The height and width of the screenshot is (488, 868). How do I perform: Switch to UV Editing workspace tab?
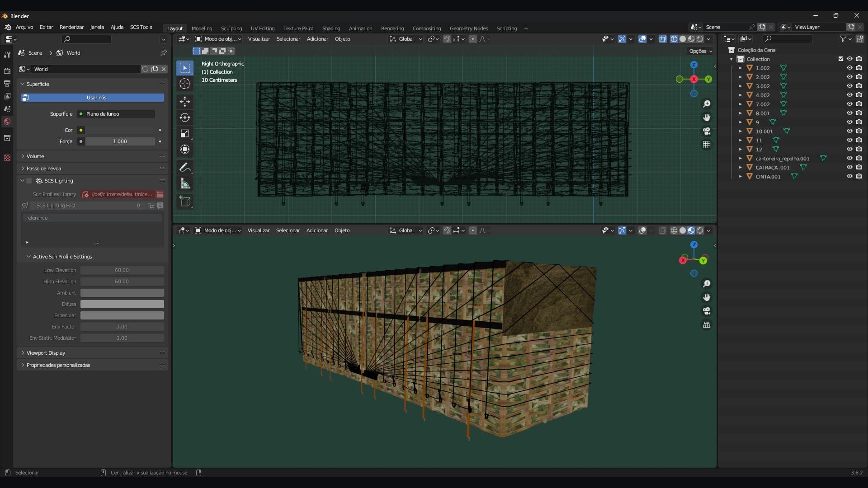point(263,28)
